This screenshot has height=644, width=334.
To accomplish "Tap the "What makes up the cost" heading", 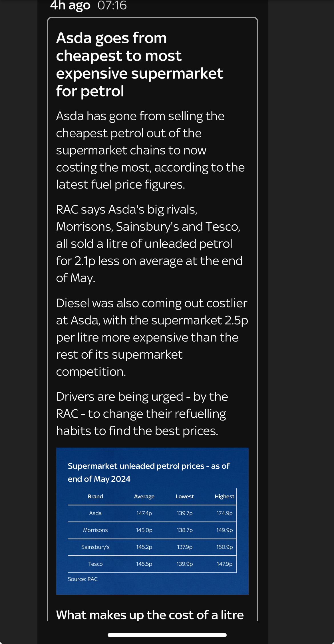I will 150,615.
